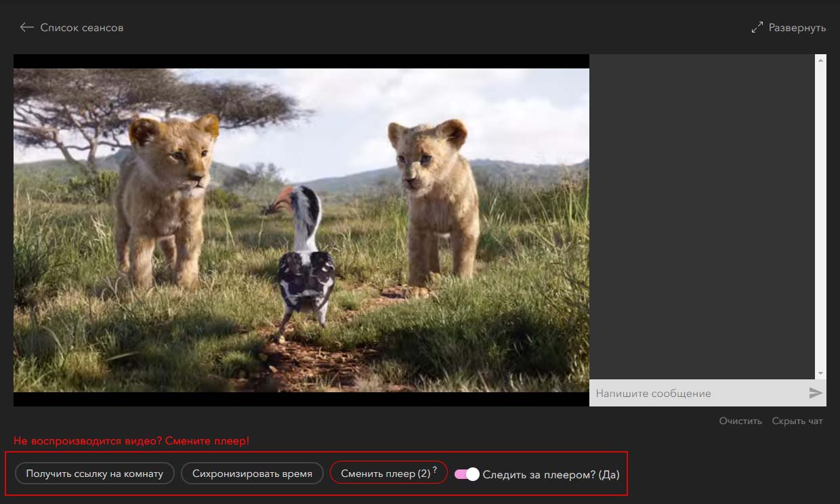The height and width of the screenshot is (504, 840).
Task: Go back via the left arrow icon
Action: [x=26, y=27]
